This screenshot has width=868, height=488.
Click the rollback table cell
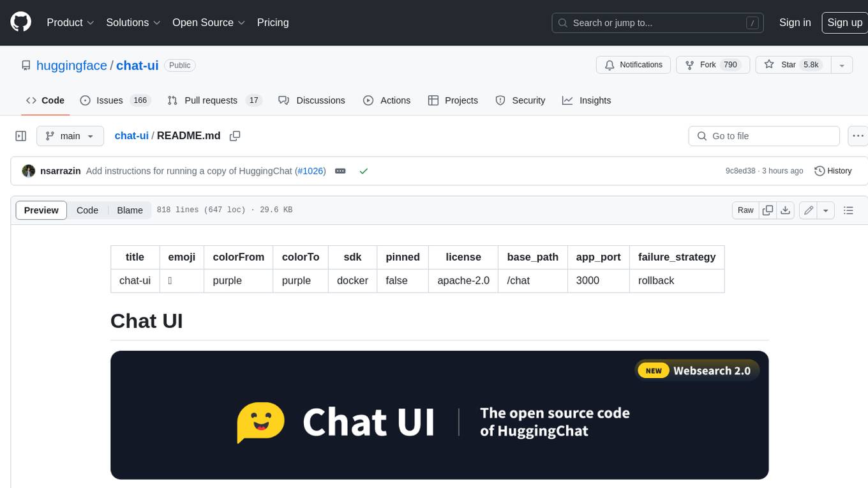tap(677, 280)
